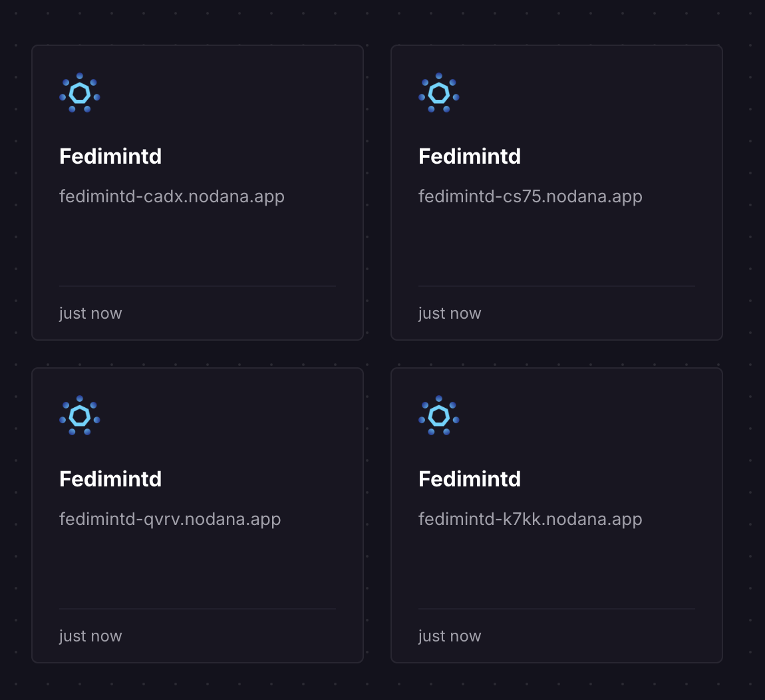Click 'just now' timestamp on the cs75 card
Viewport: 765px width, 700px height.
tap(450, 313)
